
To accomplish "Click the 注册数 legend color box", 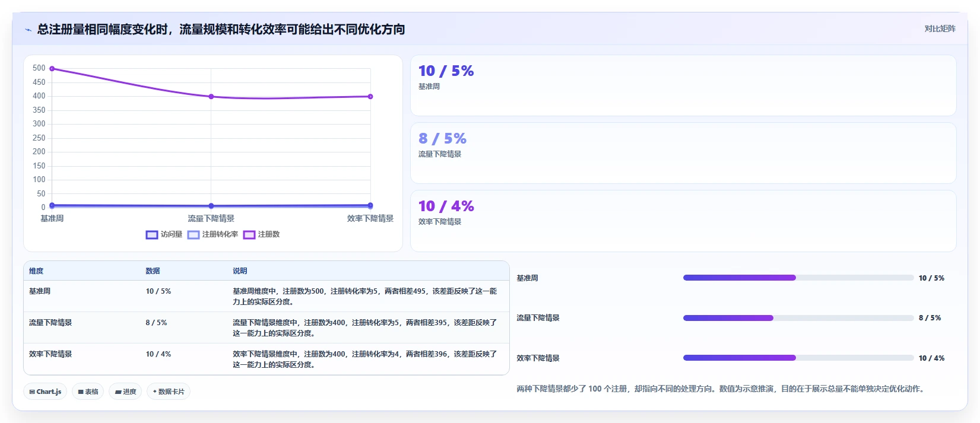I will (x=249, y=235).
